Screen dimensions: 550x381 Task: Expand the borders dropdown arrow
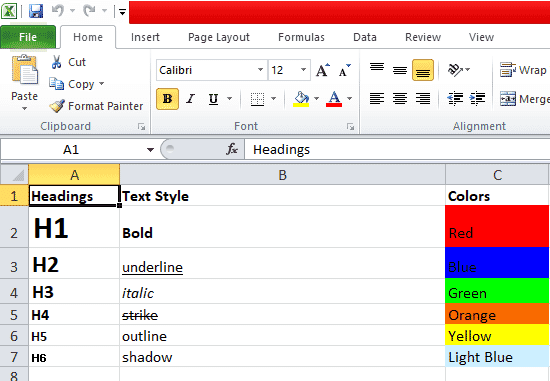pos(274,99)
